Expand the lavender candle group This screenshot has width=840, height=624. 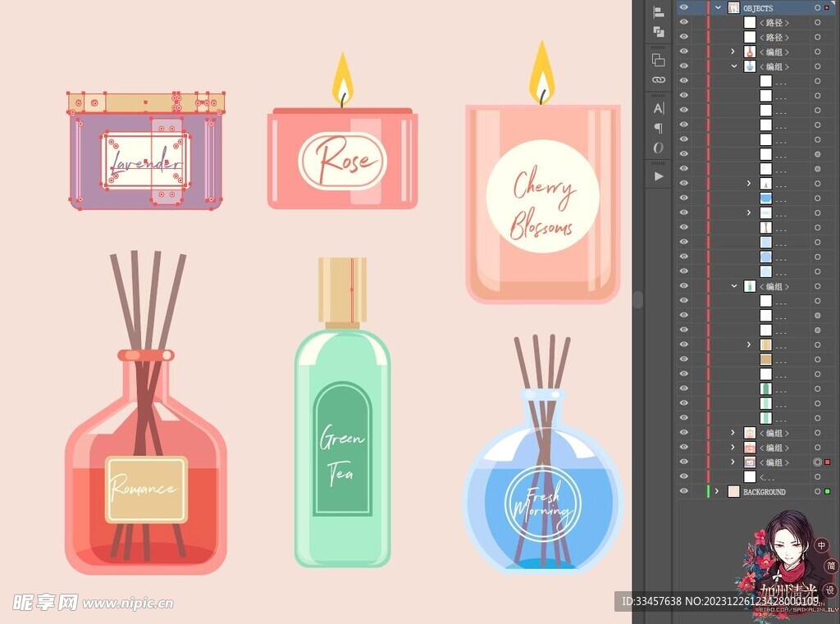click(x=733, y=462)
